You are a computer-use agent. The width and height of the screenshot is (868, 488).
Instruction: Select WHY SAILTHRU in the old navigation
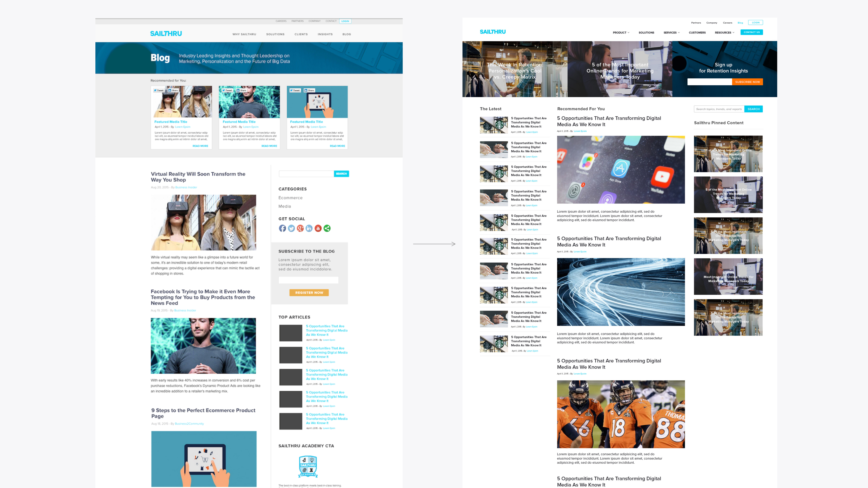244,34
